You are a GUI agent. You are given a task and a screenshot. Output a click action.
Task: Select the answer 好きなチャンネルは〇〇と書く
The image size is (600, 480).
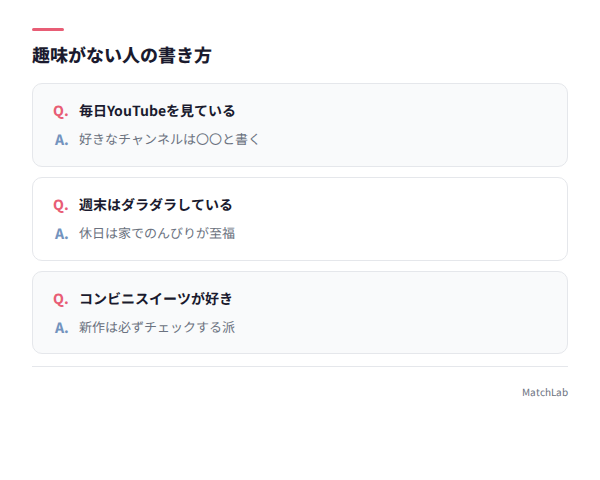click(x=169, y=139)
